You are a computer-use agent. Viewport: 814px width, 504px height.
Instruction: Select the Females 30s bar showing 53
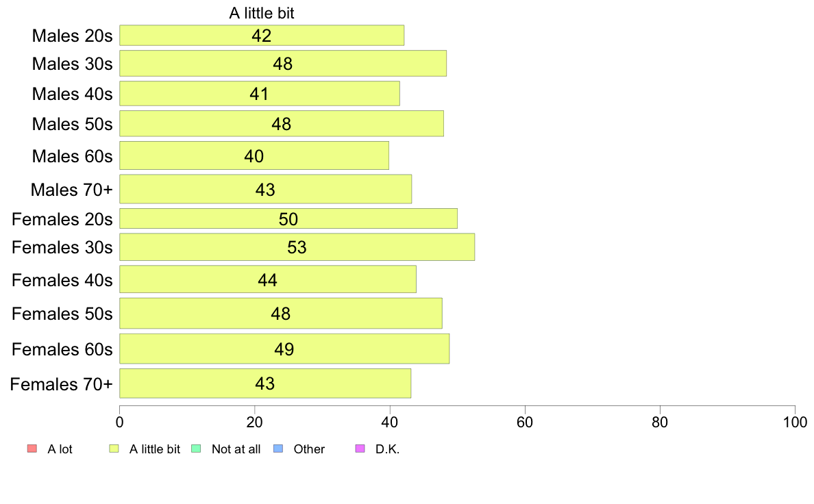(297, 247)
